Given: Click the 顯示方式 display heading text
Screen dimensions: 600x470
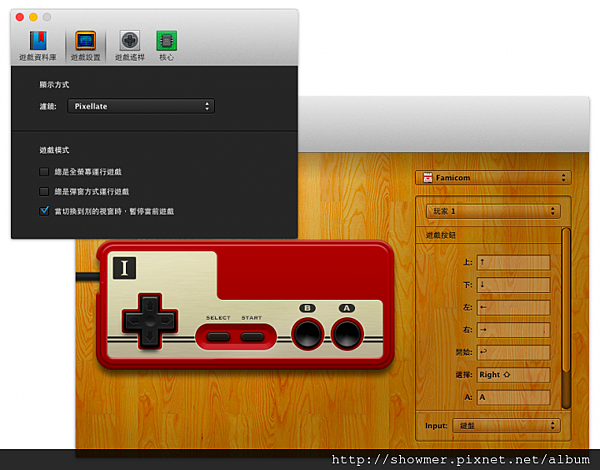Looking at the screenshot, I should tap(54, 85).
